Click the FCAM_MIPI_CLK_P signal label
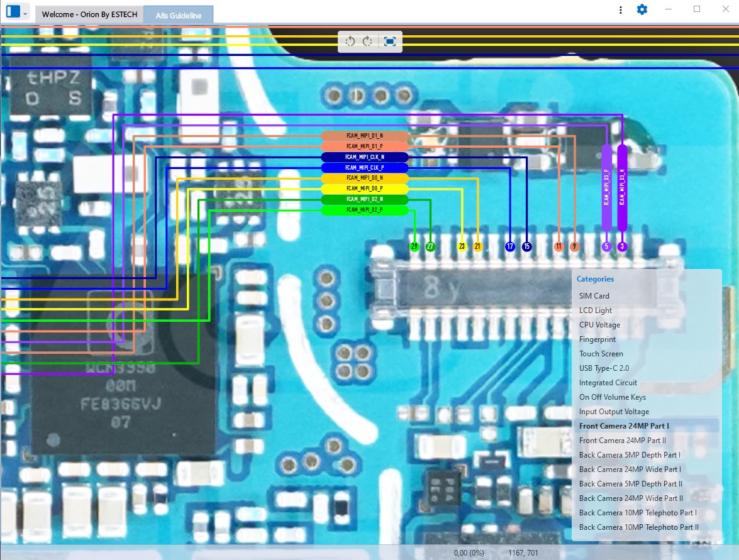The height and width of the screenshot is (560, 739). 365,168
